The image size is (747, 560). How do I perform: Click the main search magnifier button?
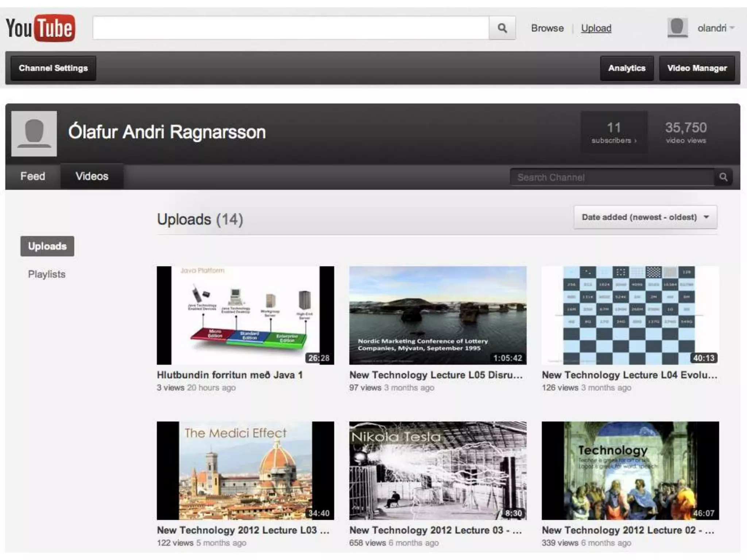502,28
